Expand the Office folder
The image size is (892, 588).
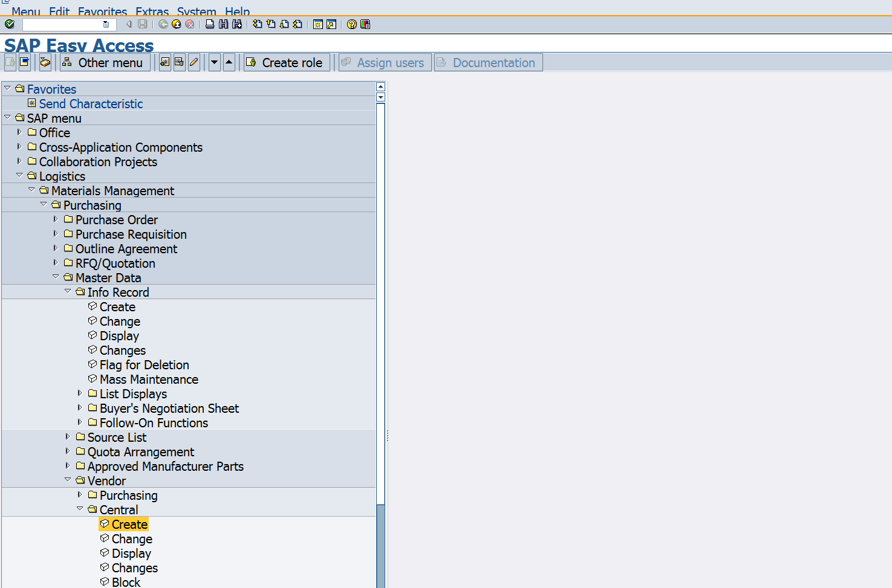[19, 132]
